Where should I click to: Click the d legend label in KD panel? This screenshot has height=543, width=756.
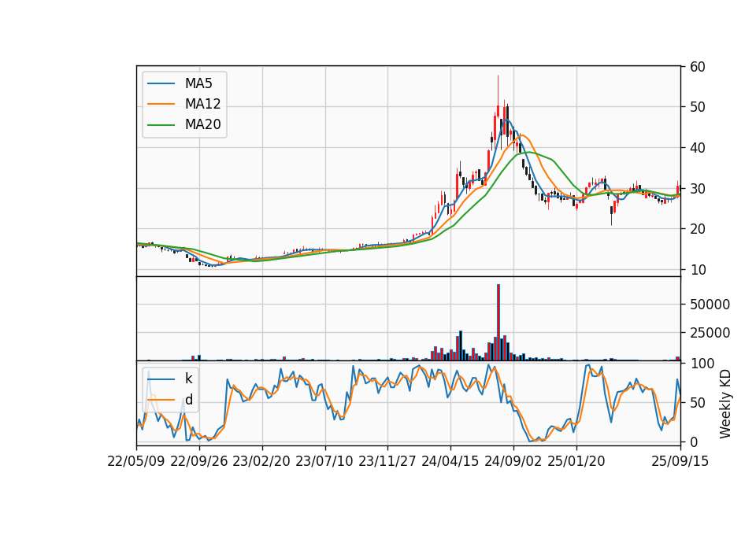pyautogui.click(x=189, y=400)
